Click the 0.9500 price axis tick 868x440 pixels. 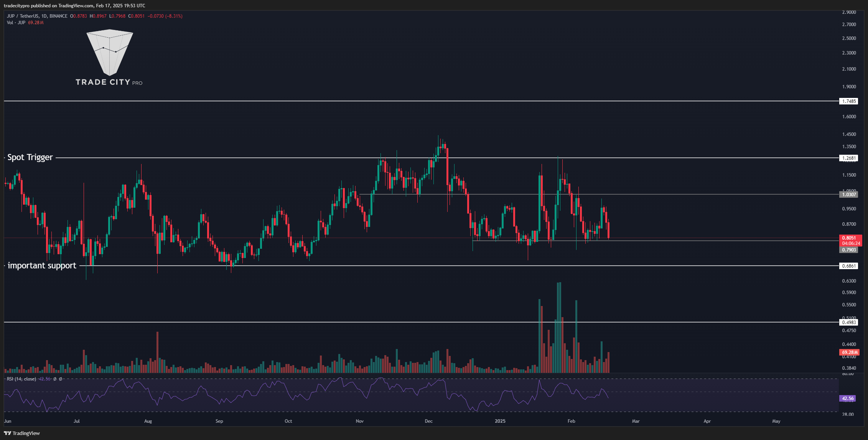coord(849,209)
